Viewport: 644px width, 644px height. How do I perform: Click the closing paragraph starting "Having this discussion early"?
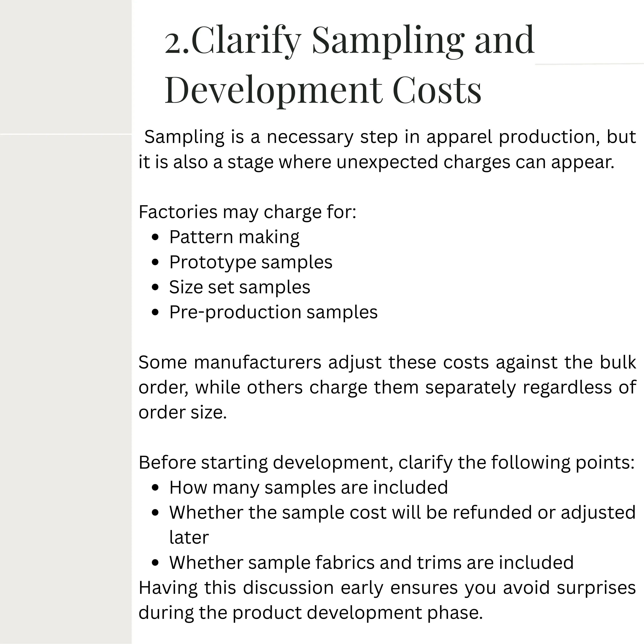tap(387, 600)
